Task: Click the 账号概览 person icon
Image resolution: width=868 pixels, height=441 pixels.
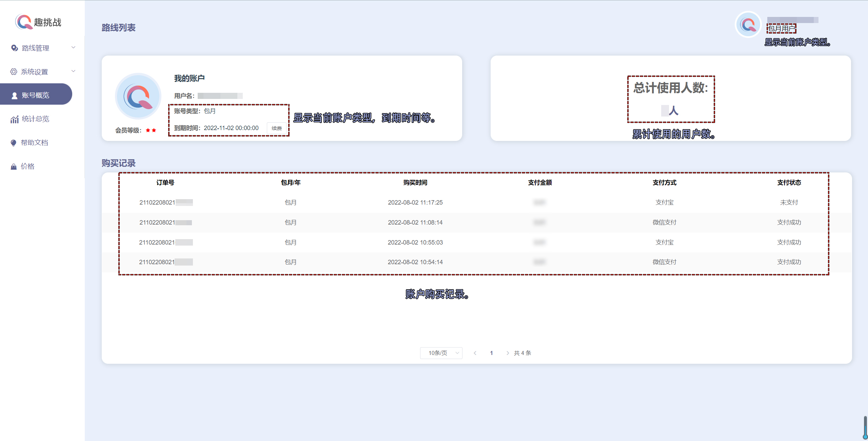Action: [x=15, y=96]
